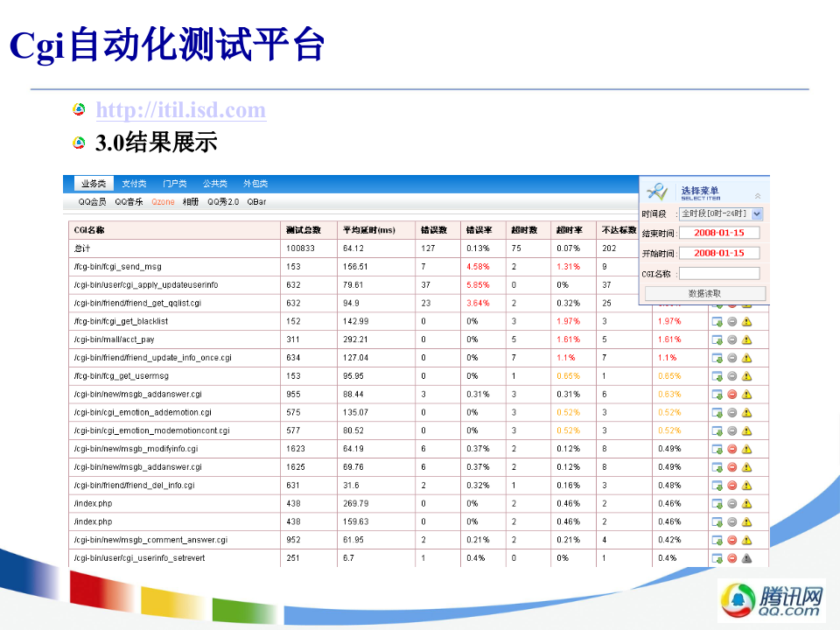This screenshot has width=840, height=630.
Task: Click the CGI名称 input field
Action: click(x=718, y=272)
